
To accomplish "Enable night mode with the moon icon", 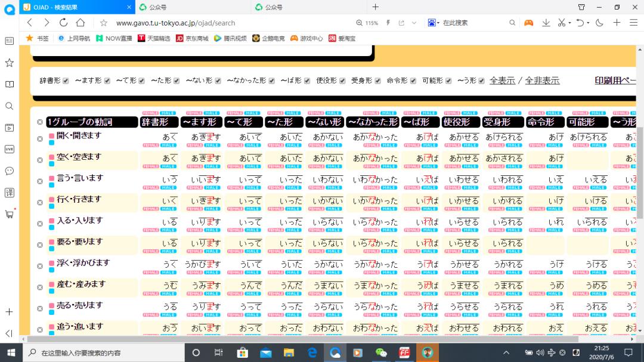I will click(x=599, y=22).
